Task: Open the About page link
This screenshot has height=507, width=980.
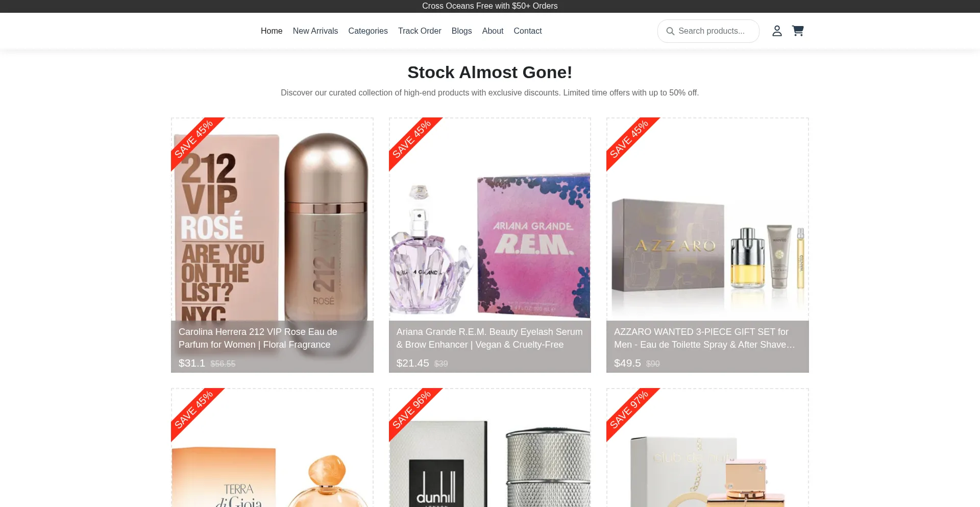Action: pos(493,31)
